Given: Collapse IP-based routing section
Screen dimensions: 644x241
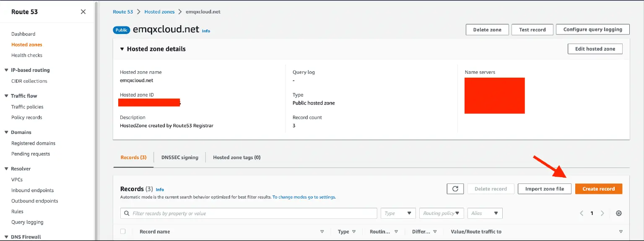Looking at the screenshot, I should pyautogui.click(x=6, y=70).
